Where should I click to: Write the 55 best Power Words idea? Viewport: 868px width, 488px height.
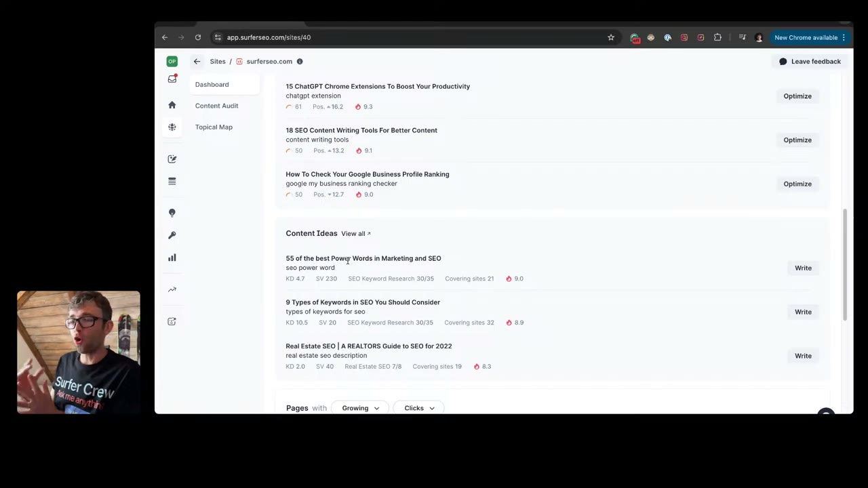tap(803, 268)
